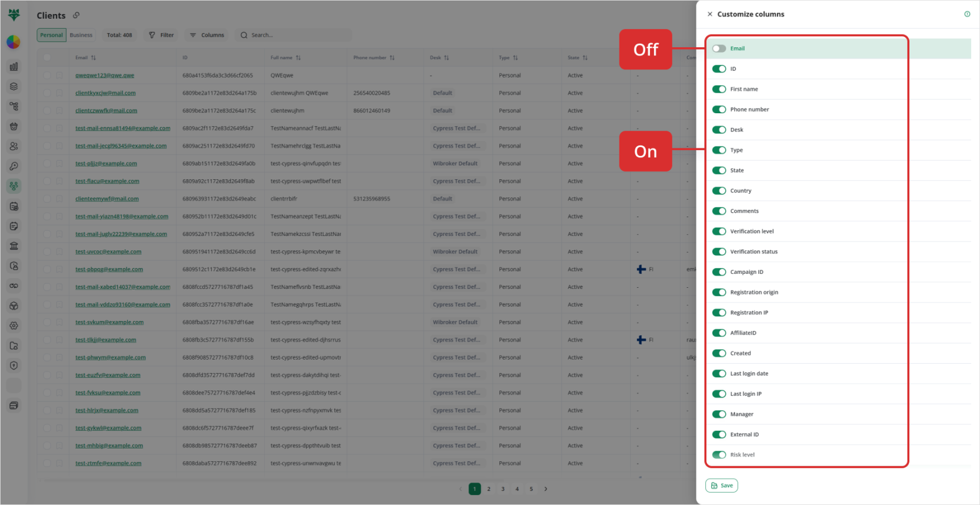Hide the State column via its toggle
The height and width of the screenshot is (505, 980).
[719, 170]
